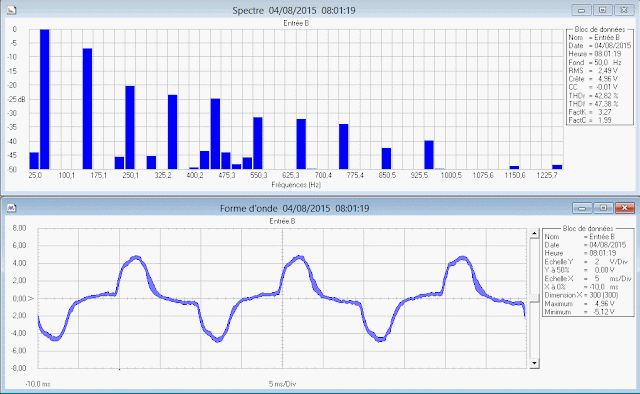Select the '-25 dB' axis label
Image resolution: width=640 pixels, height=394 pixels.
16,99
